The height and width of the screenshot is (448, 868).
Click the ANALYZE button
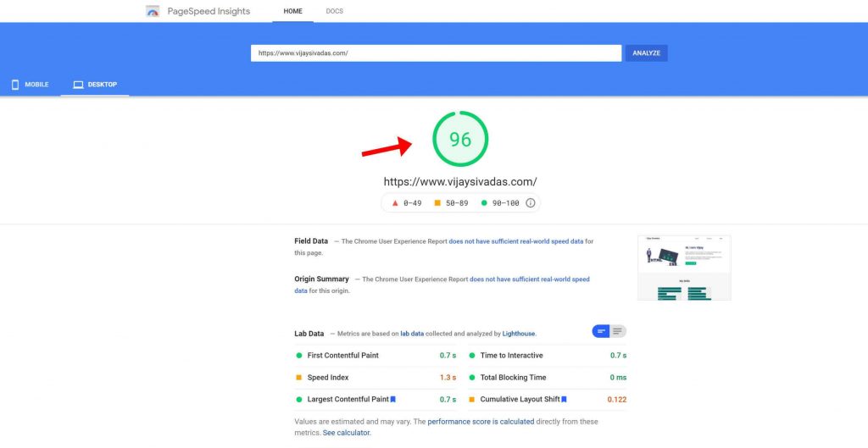[x=647, y=53]
